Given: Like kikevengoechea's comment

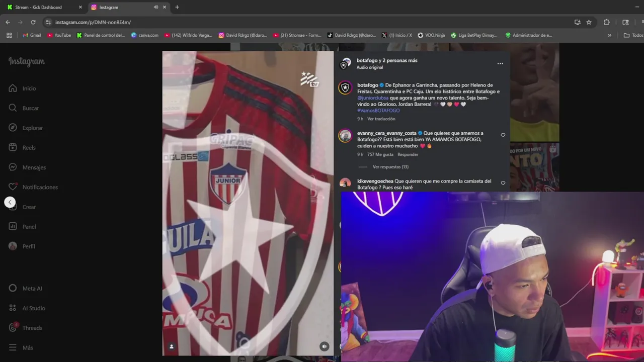Looking at the screenshot, I should click(503, 183).
